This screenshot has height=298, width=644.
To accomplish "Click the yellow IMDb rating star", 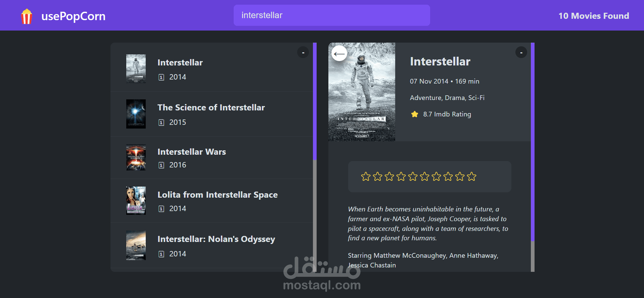I will tap(415, 114).
